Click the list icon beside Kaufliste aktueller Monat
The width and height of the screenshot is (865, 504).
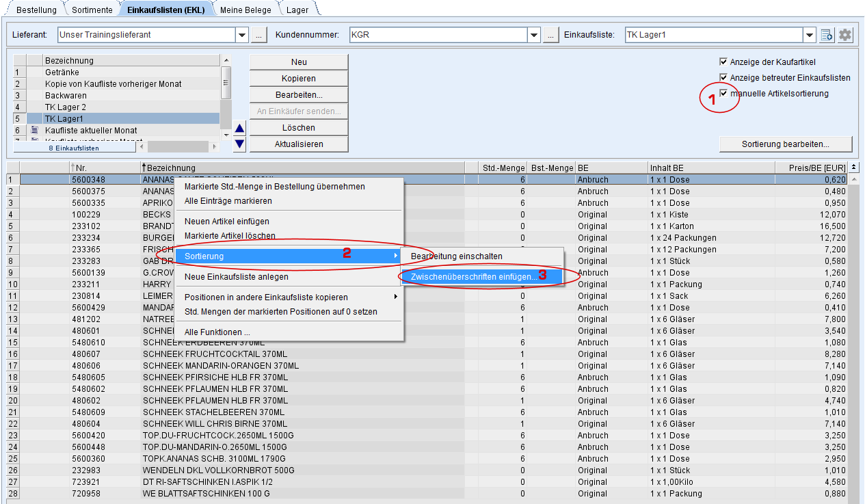(34, 130)
